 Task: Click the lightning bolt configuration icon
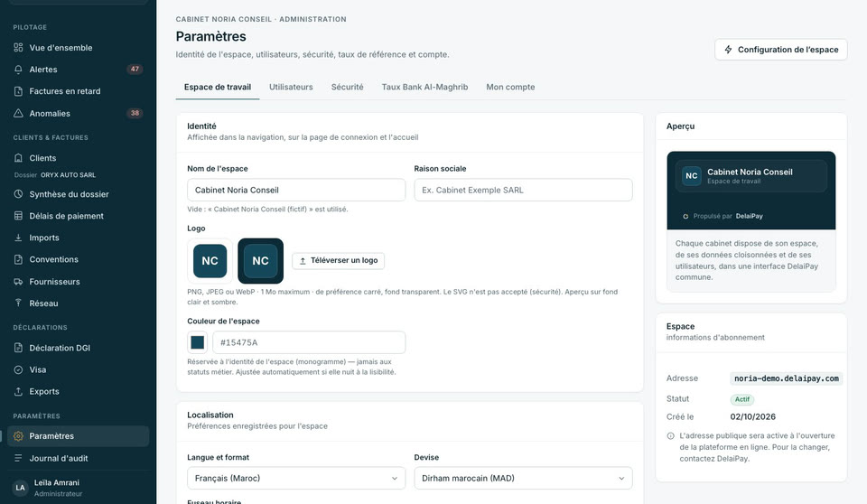[728, 50]
